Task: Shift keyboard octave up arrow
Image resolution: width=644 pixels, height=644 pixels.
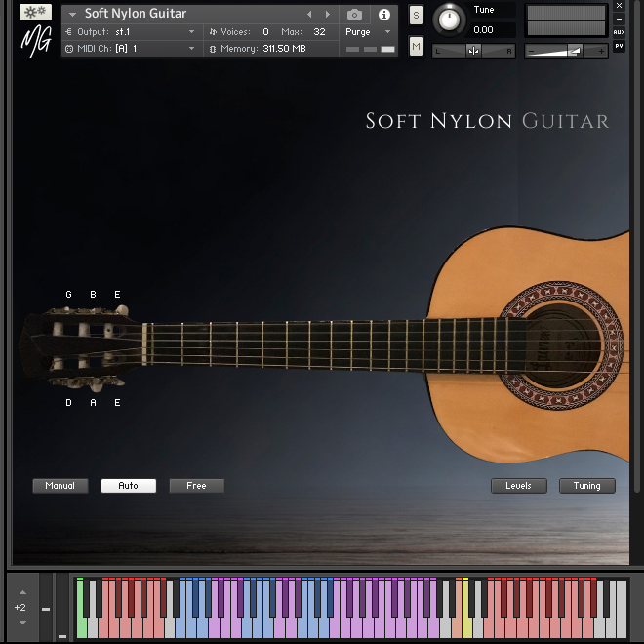Action: (23, 592)
